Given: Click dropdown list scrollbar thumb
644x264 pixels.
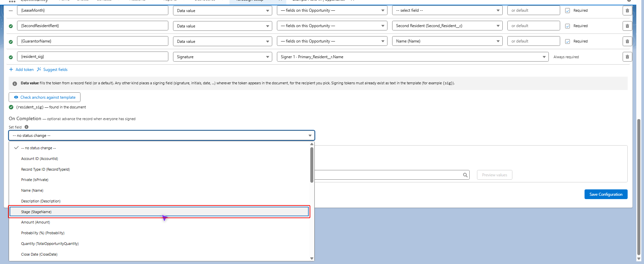Looking at the screenshot, I should point(312,165).
